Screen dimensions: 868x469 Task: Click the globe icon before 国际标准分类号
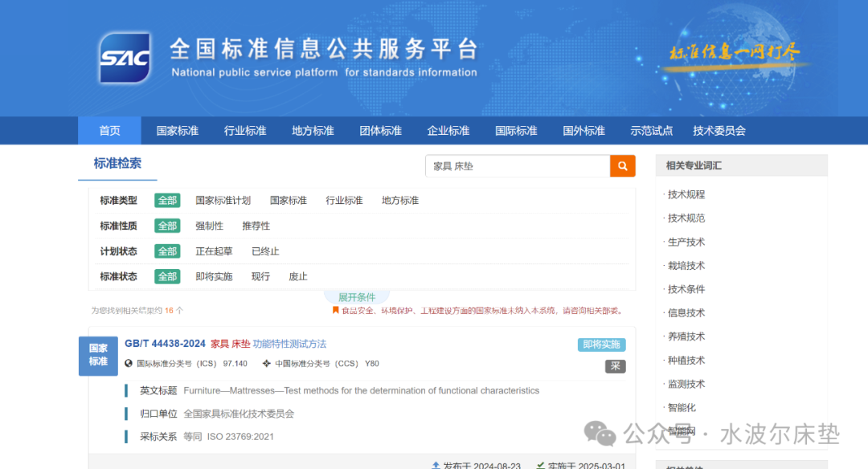(129, 363)
